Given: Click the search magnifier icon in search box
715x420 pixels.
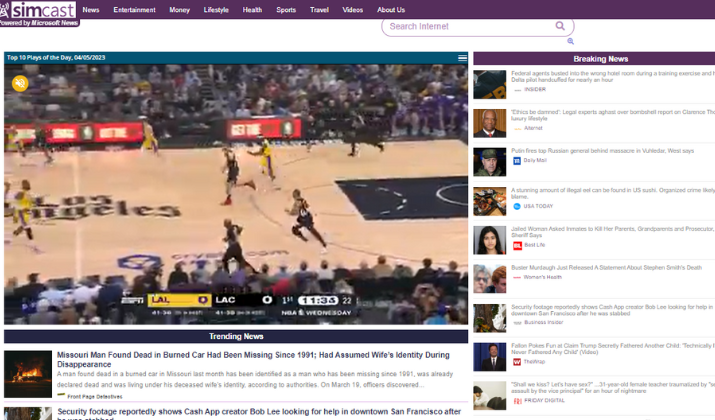Looking at the screenshot, I should (560, 26).
